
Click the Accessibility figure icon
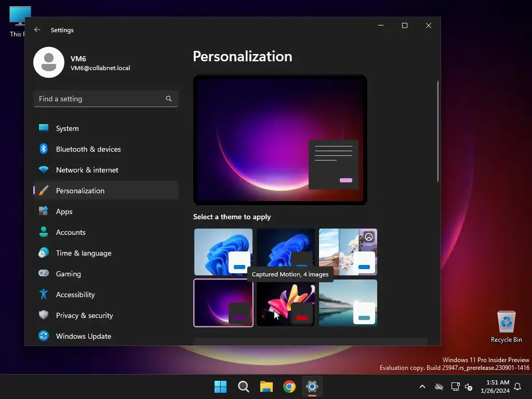(x=44, y=294)
